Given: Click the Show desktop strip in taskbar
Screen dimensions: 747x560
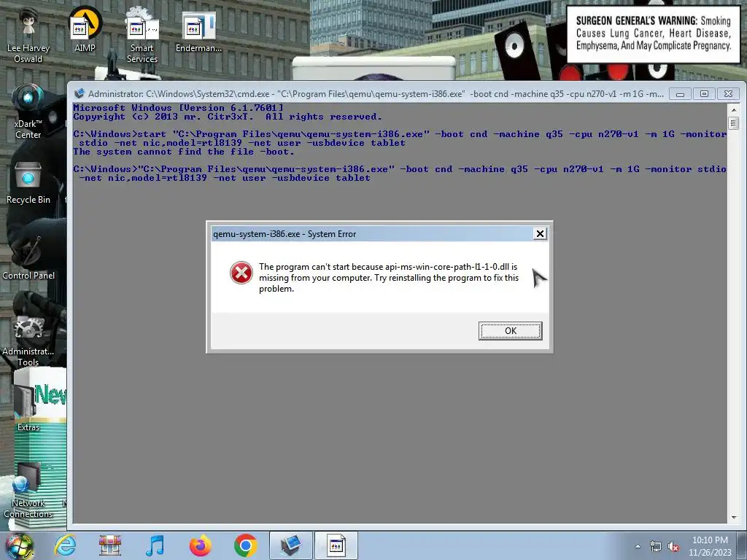Looking at the screenshot, I should 742,546.
